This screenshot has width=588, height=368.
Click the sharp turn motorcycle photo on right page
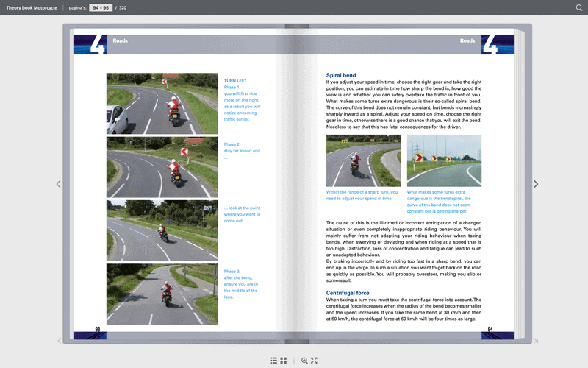click(363, 160)
